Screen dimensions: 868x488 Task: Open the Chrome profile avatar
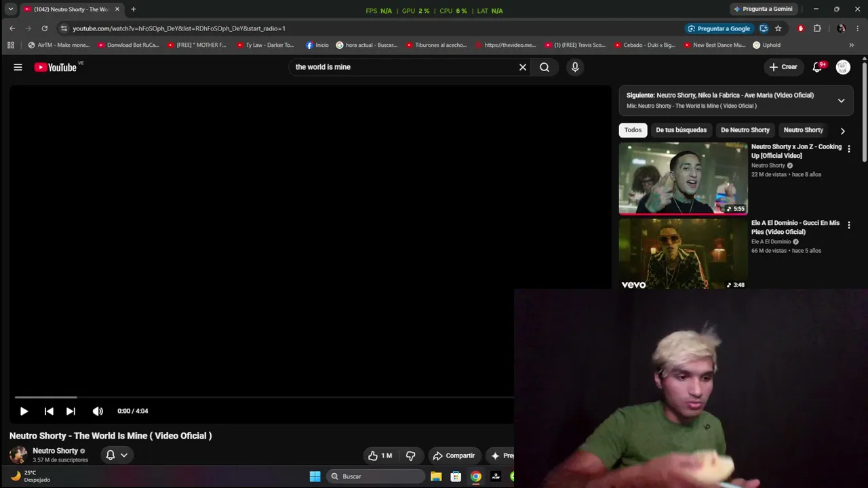click(842, 28)
